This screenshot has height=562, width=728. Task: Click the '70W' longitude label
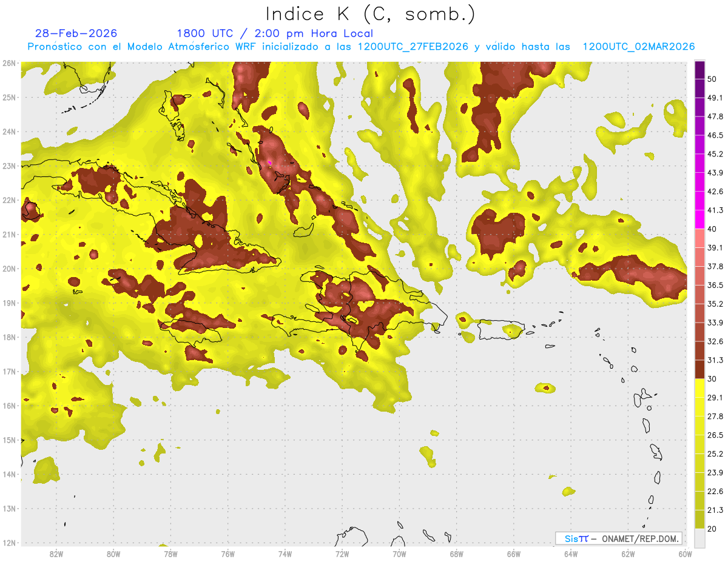(399, 554)
